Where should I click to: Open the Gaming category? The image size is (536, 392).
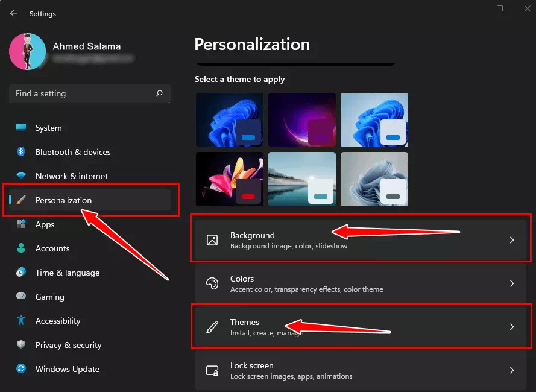pyautogui.click(x=90, y=297)
